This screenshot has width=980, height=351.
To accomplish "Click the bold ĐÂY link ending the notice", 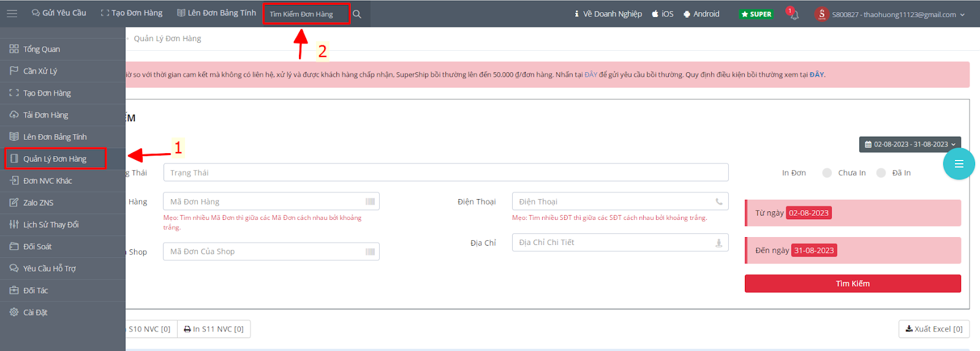I will pos(817,75).
